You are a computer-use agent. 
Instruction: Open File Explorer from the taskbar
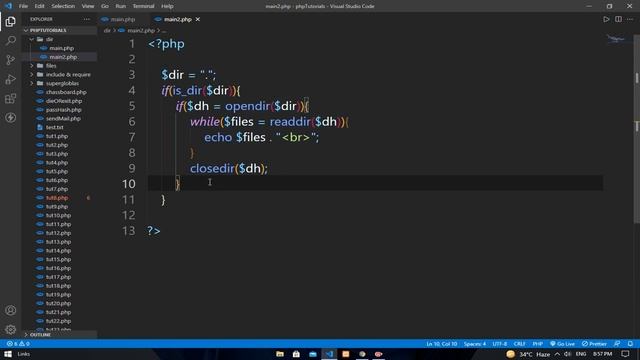pos(280,354)
